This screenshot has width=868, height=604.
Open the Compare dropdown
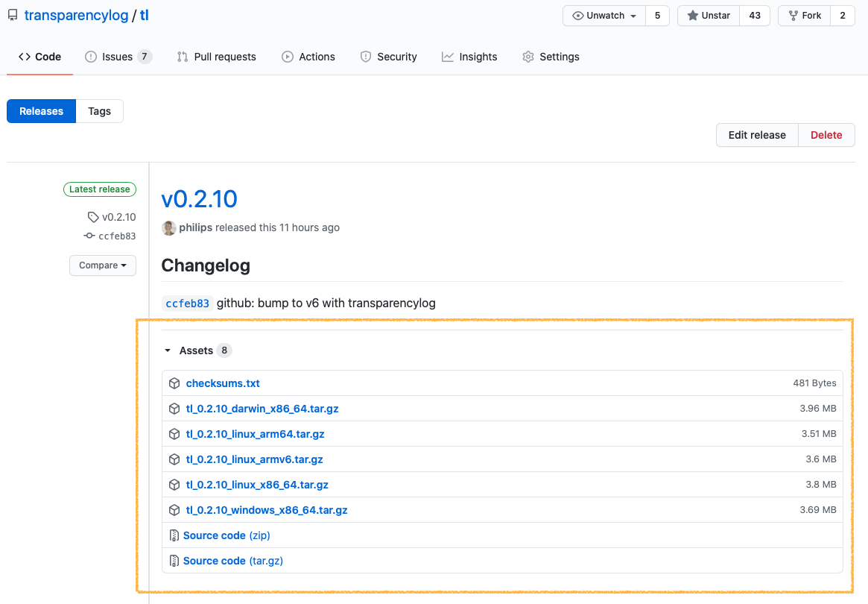pyautogui.click(x=102, y=265)
